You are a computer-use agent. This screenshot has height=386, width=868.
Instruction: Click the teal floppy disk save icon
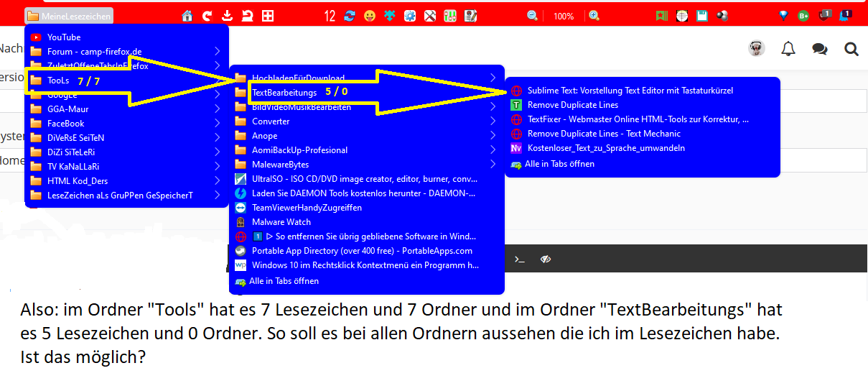(x=702, y=16)
